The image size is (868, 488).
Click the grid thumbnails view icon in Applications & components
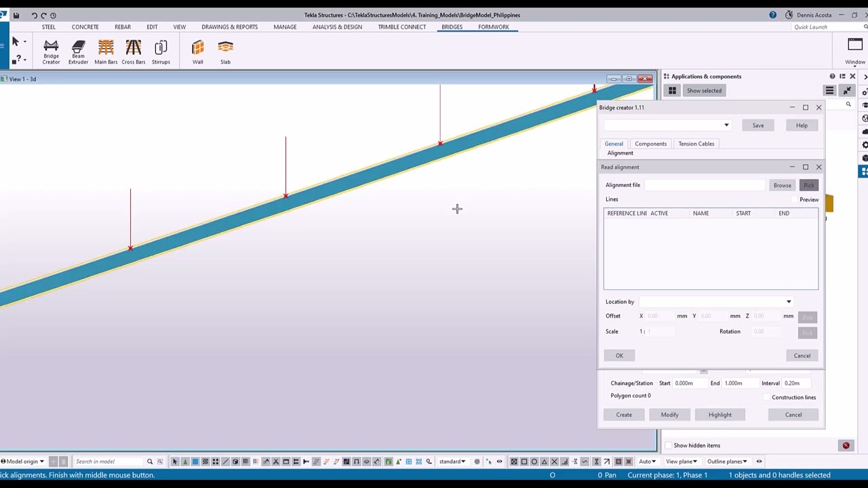672,91
